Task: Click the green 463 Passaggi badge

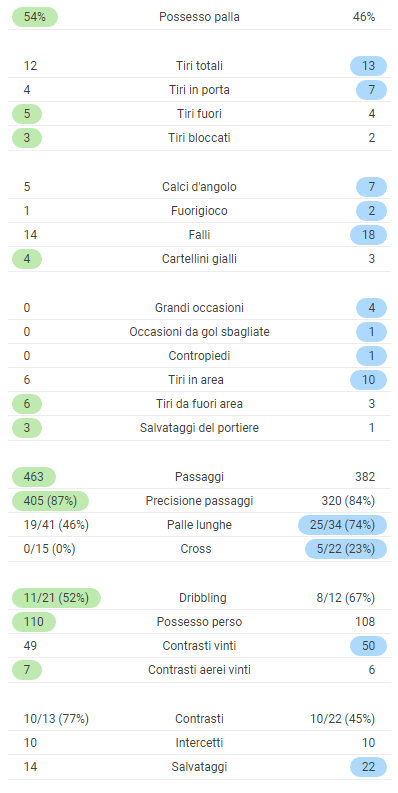Action: click(33, 476)
